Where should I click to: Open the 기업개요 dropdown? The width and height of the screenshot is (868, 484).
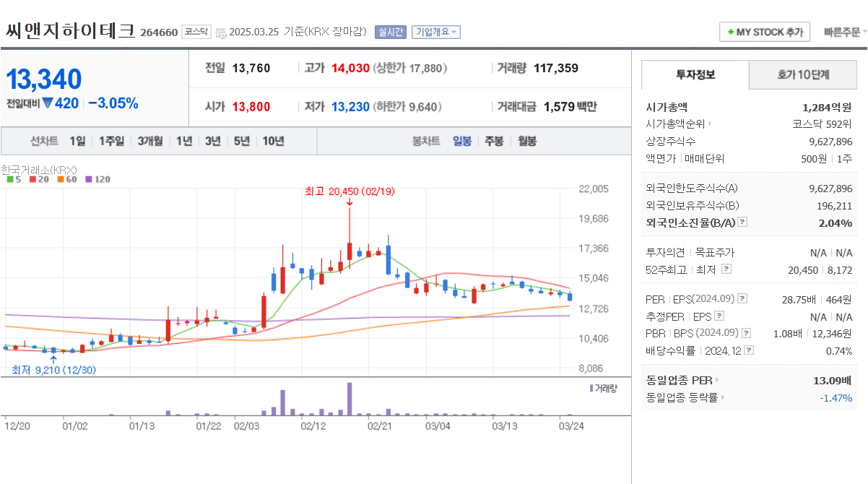click(x=435, y=32)
